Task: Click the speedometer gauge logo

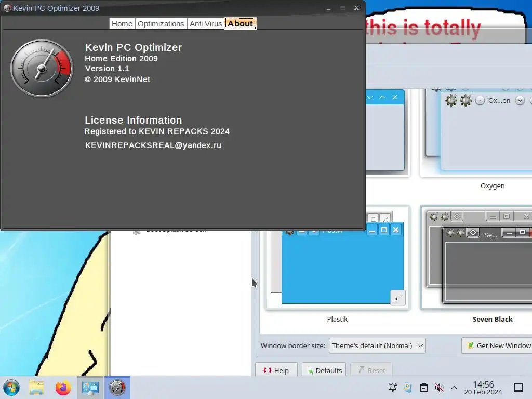Action: coord(42,68)
